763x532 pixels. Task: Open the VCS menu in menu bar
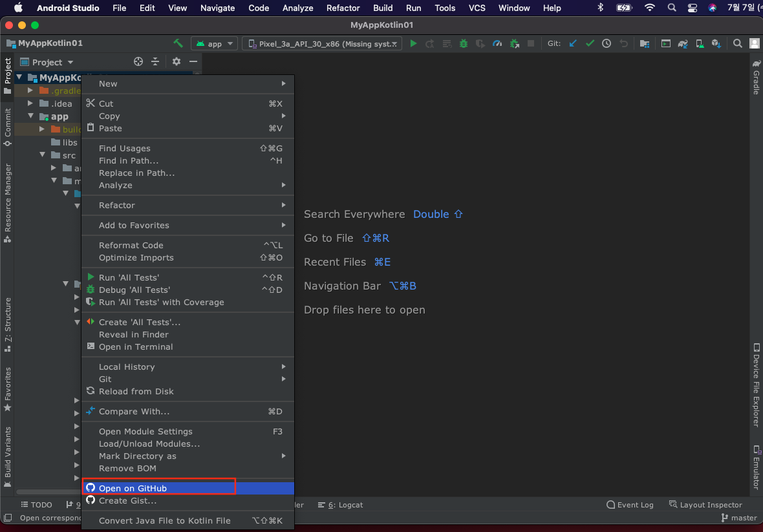pyautogui.click(x=477, y=8)
